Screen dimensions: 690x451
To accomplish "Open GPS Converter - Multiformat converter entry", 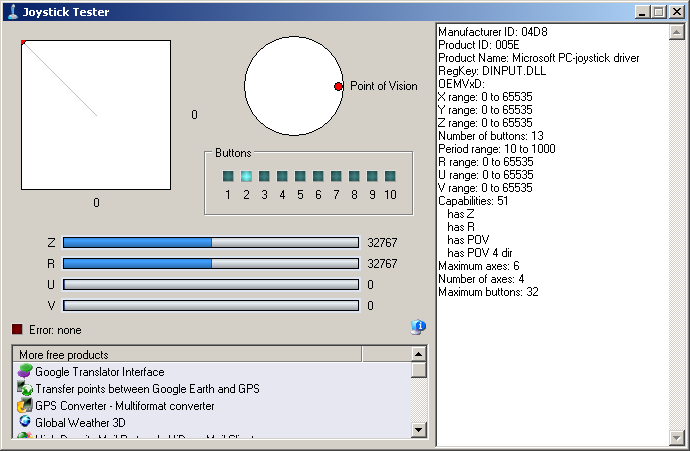I will tap(124, 406).
